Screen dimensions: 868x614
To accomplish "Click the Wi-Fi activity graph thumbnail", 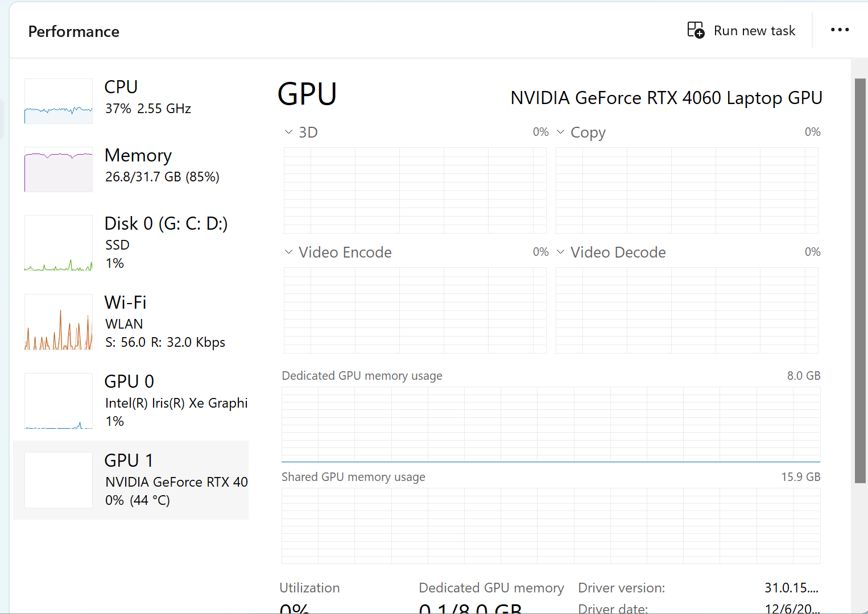I will tap(59, 322).
